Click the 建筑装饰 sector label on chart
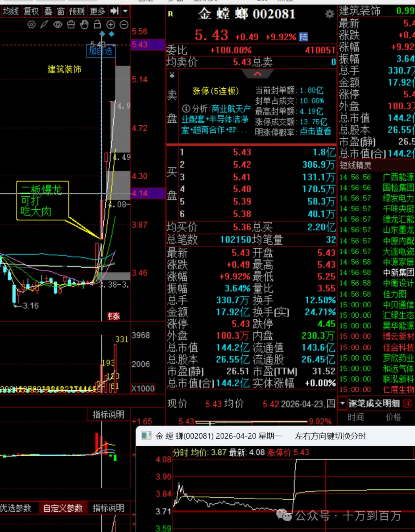The image size is (415, 532). (x=64, y=70)
